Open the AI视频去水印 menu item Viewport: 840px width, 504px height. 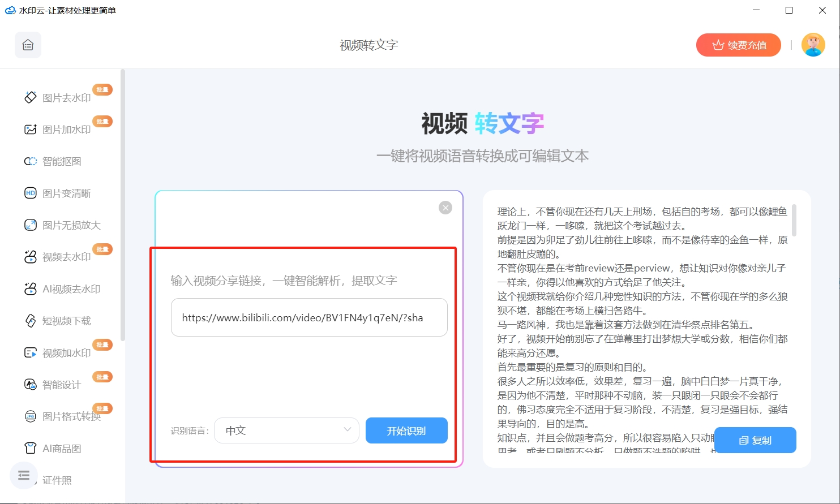click(x=71, y=289)
